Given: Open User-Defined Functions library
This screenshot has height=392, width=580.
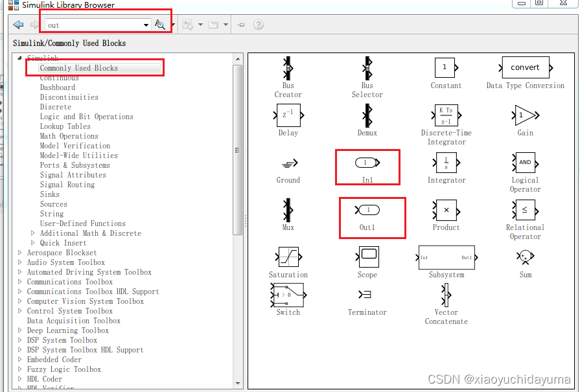Looking at the screenshot, I should 83,224.
